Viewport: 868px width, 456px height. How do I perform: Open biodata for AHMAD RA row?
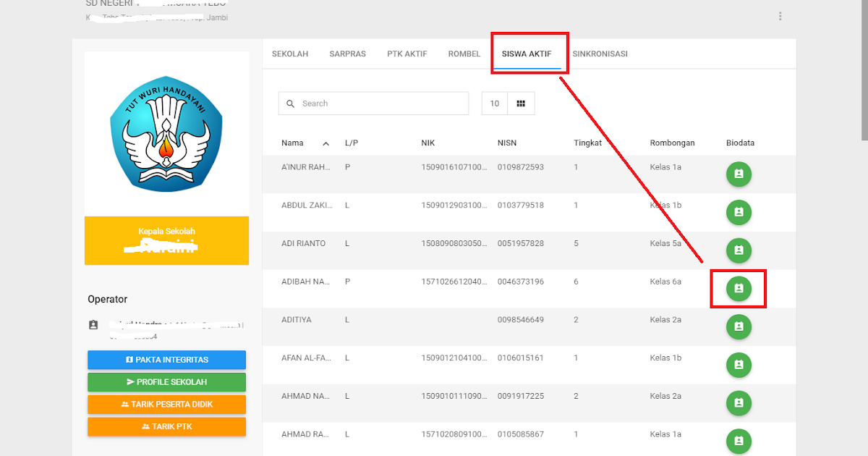coord(739,441)
